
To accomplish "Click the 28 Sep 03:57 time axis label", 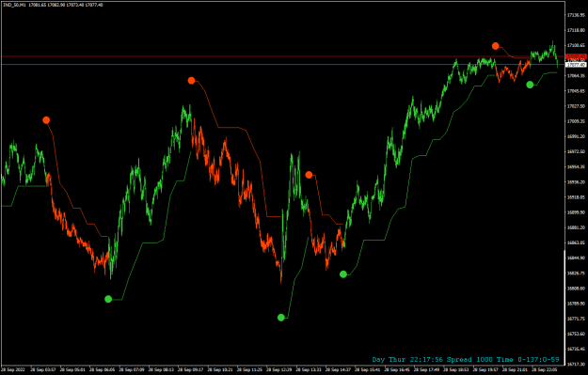I will (42, 370).
